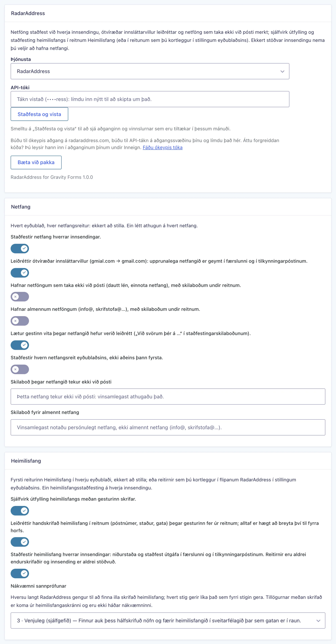Focus the API-tóki input field

coord(150,99)
